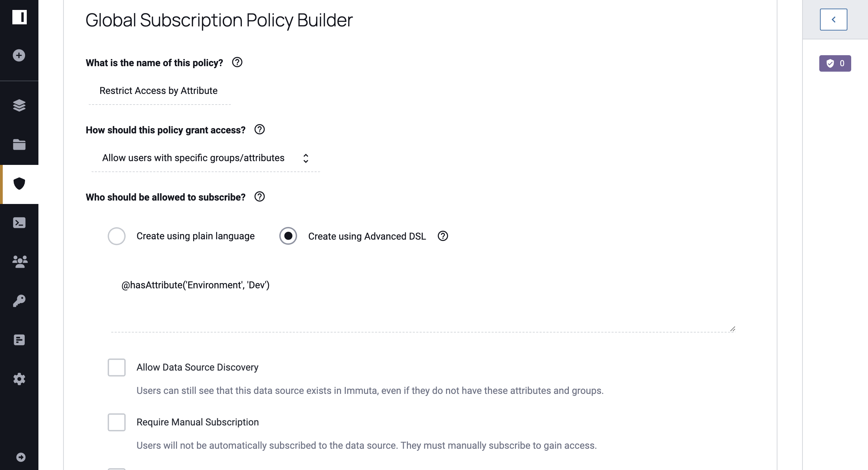
Task: Select 'Create using Advanced DSL' radio button
Action: pyautogui.click(x=288, y=236)
